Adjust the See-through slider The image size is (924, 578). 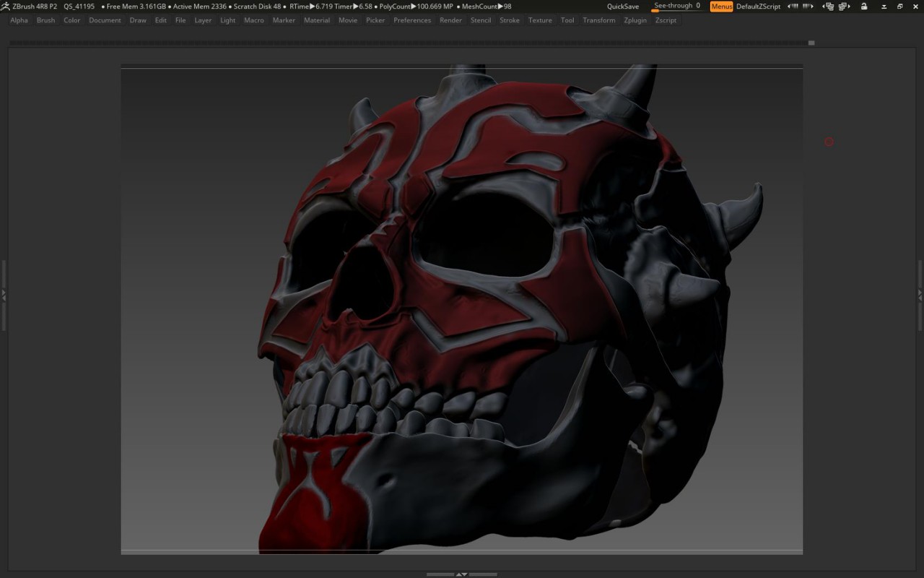coord(678,7)
